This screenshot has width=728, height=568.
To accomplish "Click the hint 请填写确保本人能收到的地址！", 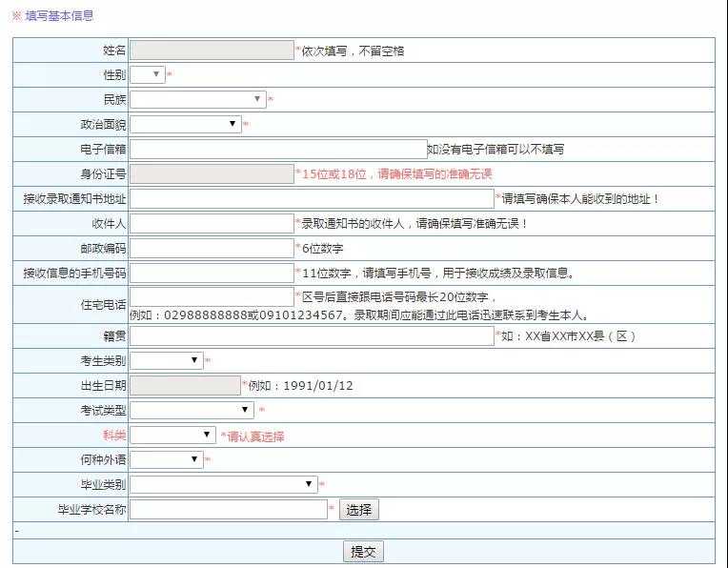I will pyautogui.click(x=580, y=199).
